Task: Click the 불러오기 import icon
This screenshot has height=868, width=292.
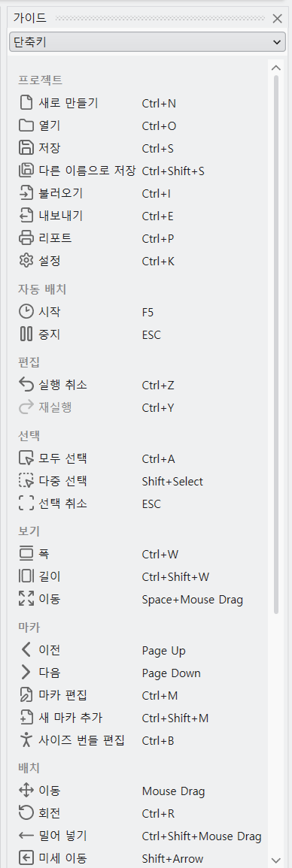Action: (x=26, y=193)
